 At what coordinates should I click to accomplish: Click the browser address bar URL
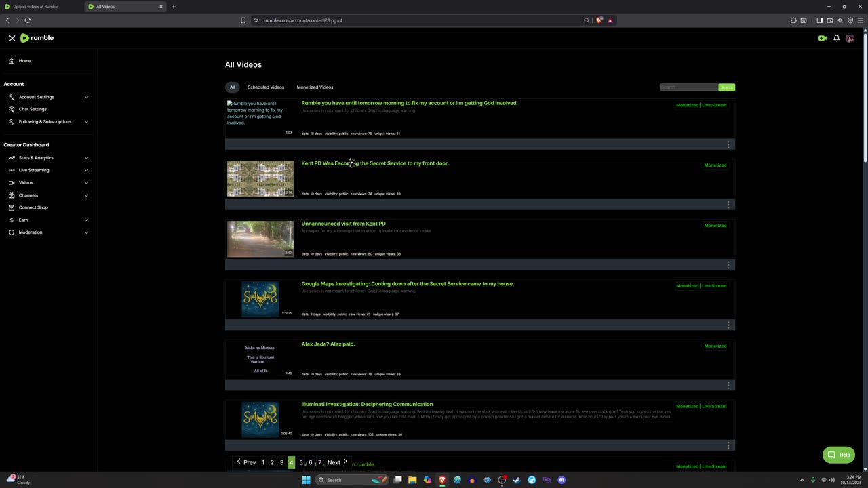pos(303,20)
